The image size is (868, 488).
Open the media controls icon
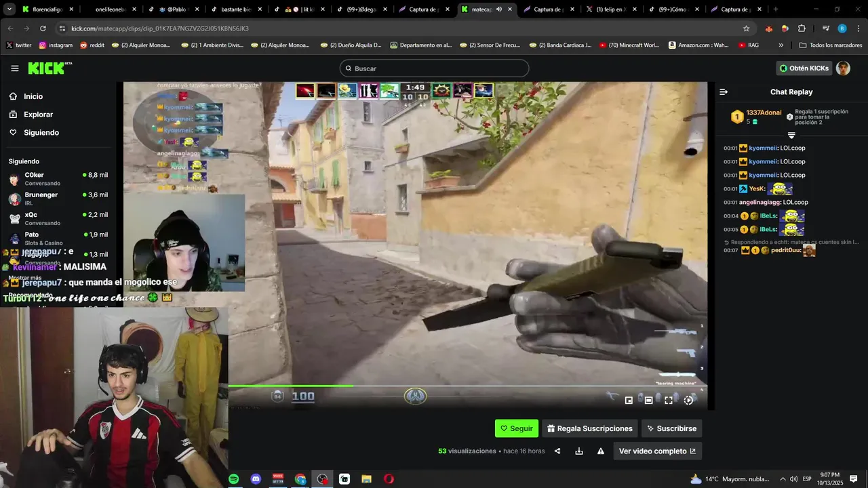[x=826, y=28]
